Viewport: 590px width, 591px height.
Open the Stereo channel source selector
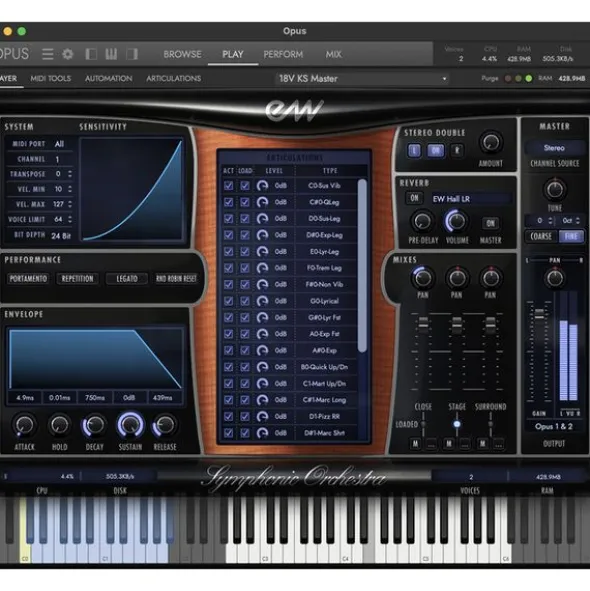[x=554, y=148]
